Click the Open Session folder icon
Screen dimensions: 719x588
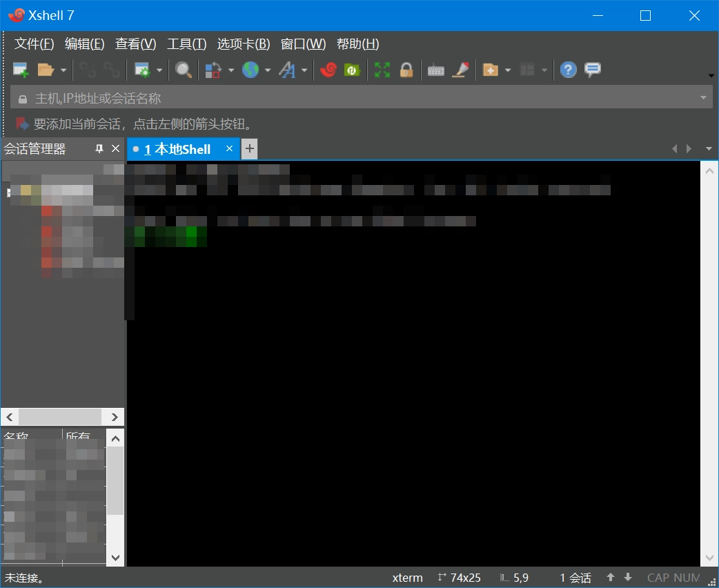pyautogui.click(x=46, y=70)
